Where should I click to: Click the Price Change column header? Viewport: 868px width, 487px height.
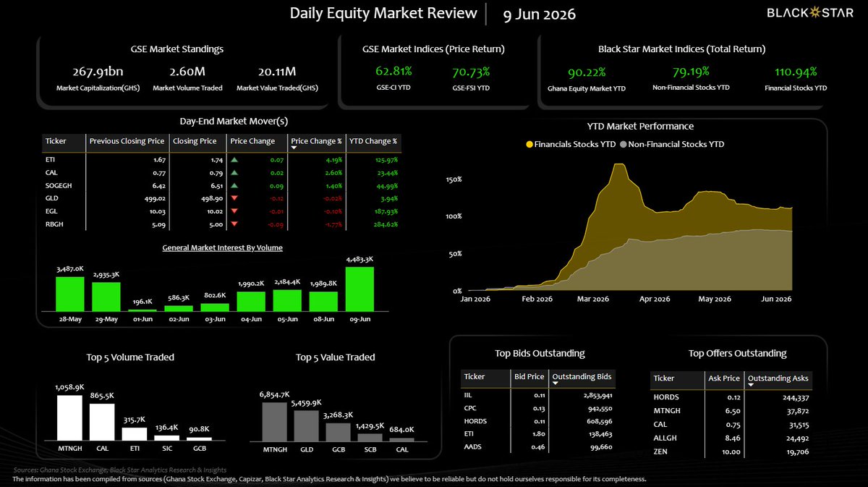pyautogui.click(x=252, y=141)
